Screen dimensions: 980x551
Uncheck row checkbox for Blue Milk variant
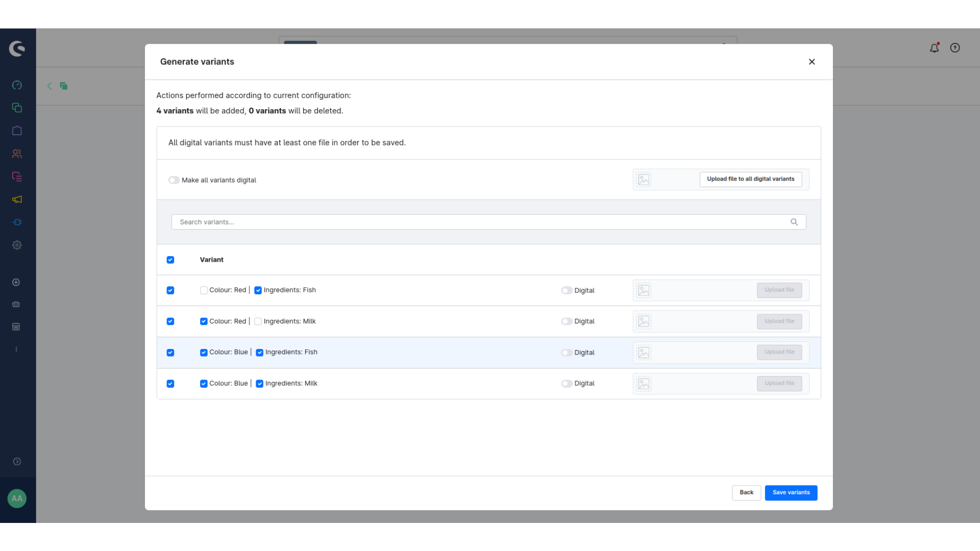(x=170, y=384)
